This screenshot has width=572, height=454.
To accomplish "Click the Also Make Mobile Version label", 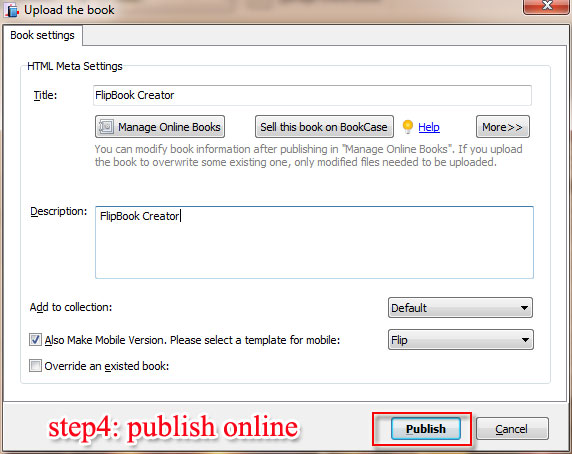I will point(192,340).
